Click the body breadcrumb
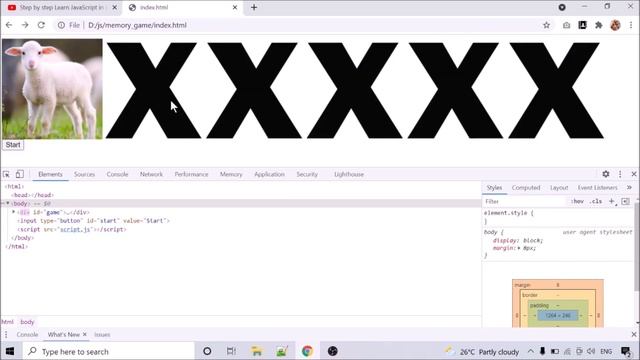Screen dimensions: 640x360 point(27,322)
